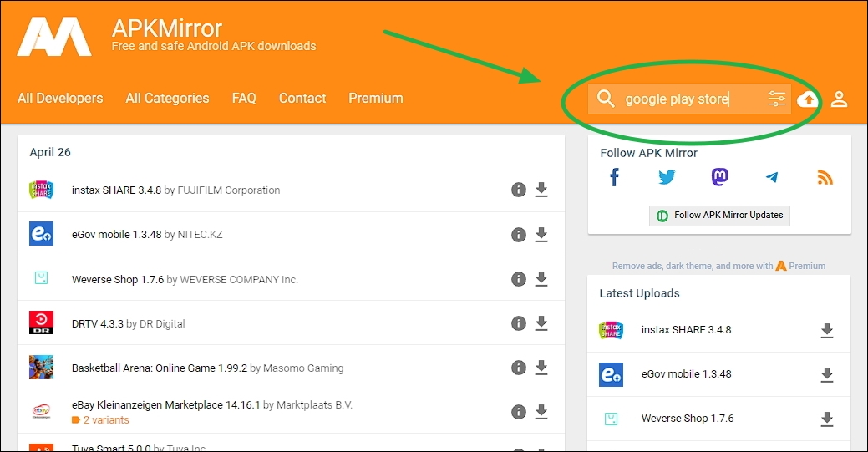Click the Weverse Shop thumbnail in main list
The width and height of the screenshot is (868, 452).
pos(42,278)
